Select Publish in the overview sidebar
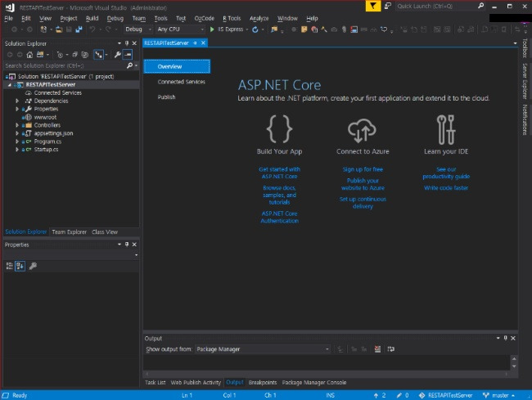The width and height of the screenshot is (532, 400). (166, 97)
